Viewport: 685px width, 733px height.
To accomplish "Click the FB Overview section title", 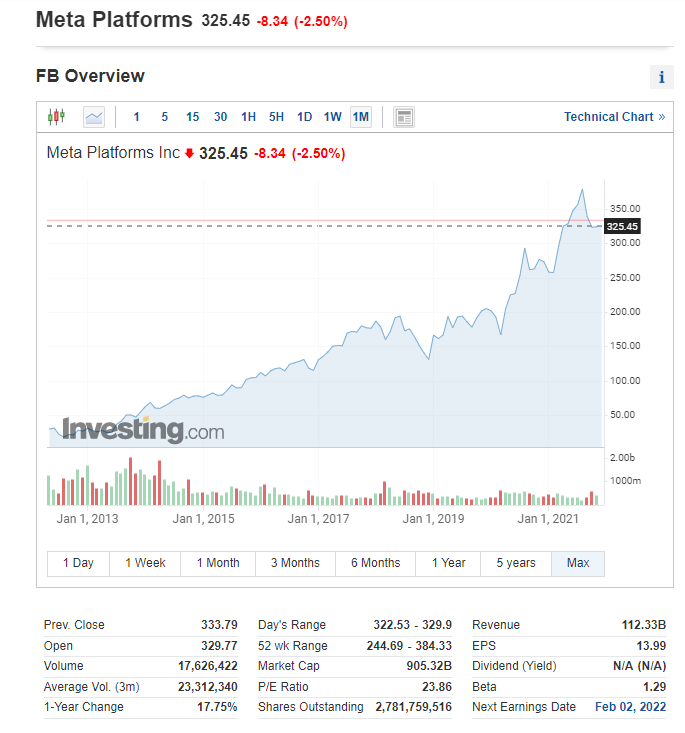I will (x=90, y=76).
